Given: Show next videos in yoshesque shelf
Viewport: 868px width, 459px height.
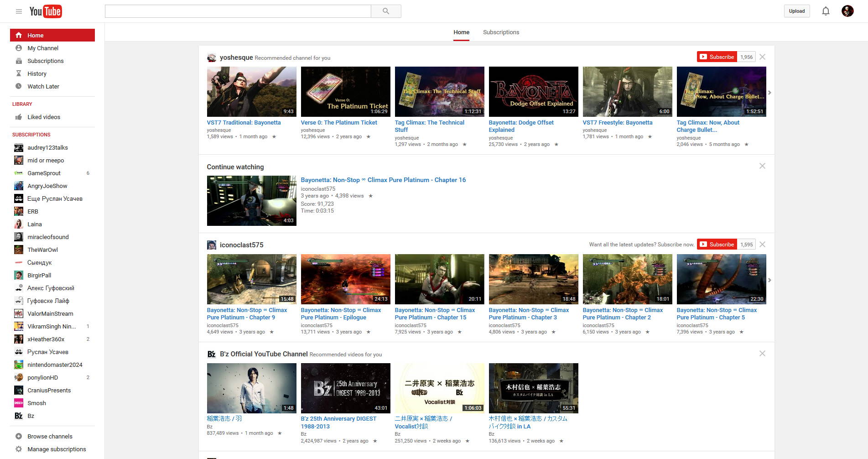Looking at the screenshot, I should pyautogui.click(x=769, y=93).
